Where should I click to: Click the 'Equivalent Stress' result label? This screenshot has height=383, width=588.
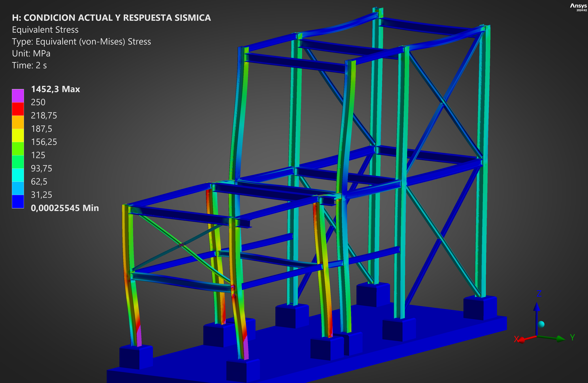45,30
